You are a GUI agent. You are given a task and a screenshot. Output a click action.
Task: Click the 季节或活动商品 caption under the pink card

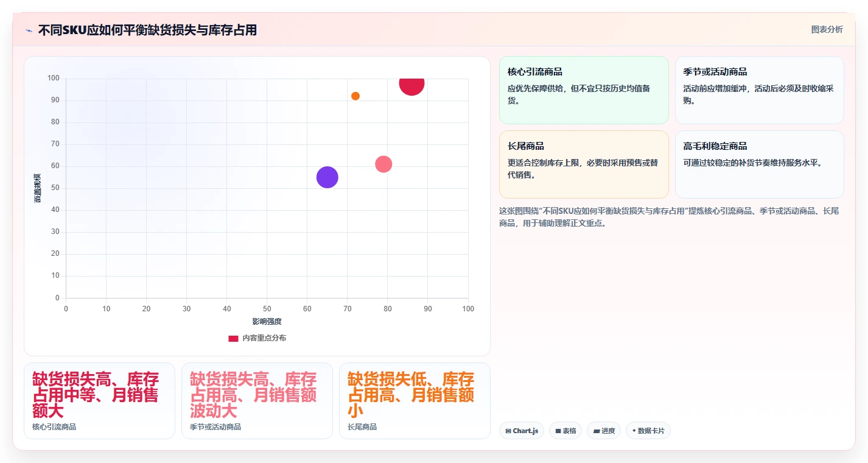pos(215,427)
